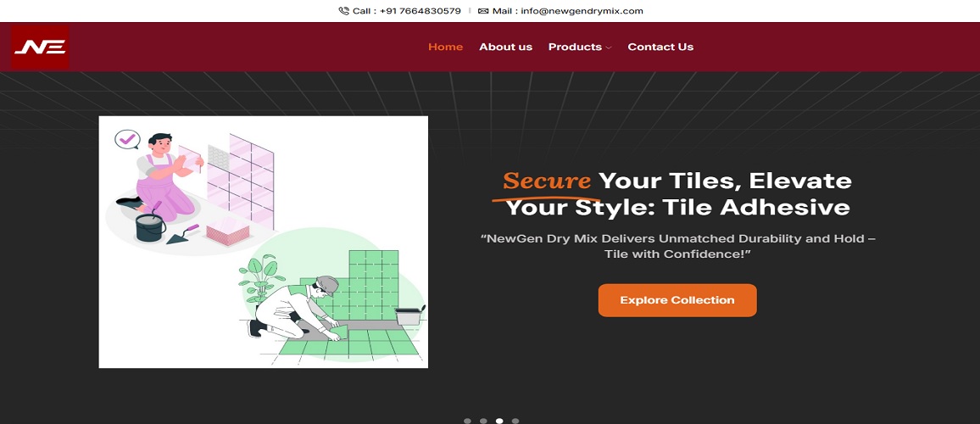Click the NE company logo
The height and width of the screenshot is (424, 980).
(40, 47)
